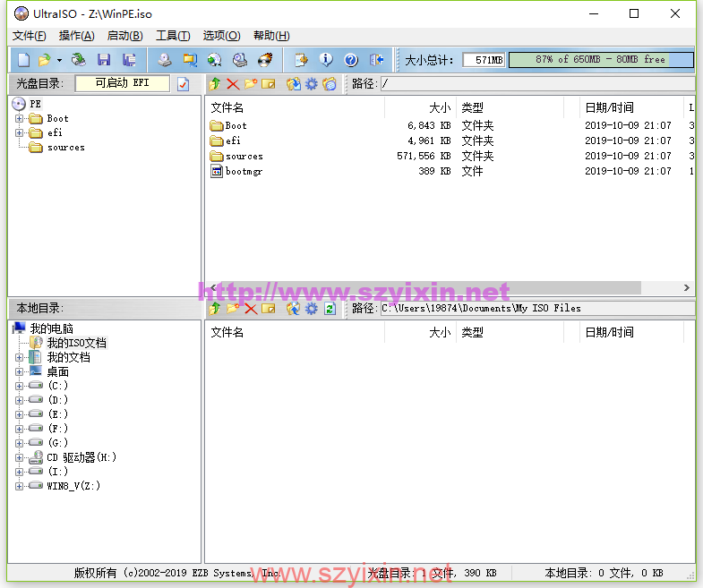Open the 文件(F) menu
703x588 pixels.
click(x=30, y=36)
